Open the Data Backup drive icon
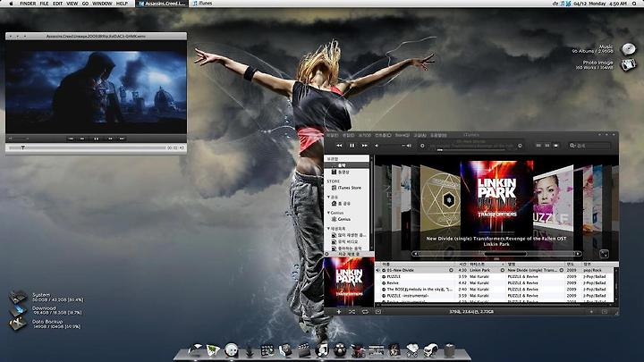 [x=18, y=324]
